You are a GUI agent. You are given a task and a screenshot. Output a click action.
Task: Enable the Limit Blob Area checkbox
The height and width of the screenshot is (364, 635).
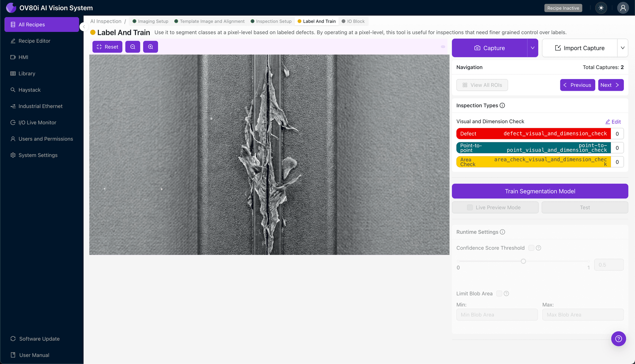click(499, 293)
